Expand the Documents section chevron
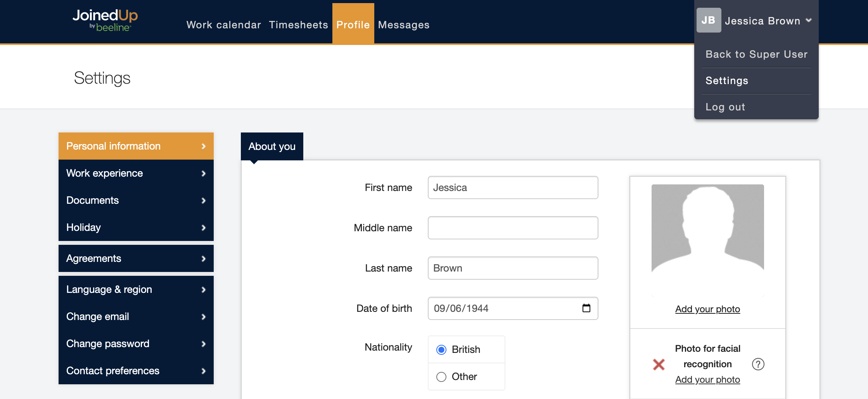 pos(203,201)
